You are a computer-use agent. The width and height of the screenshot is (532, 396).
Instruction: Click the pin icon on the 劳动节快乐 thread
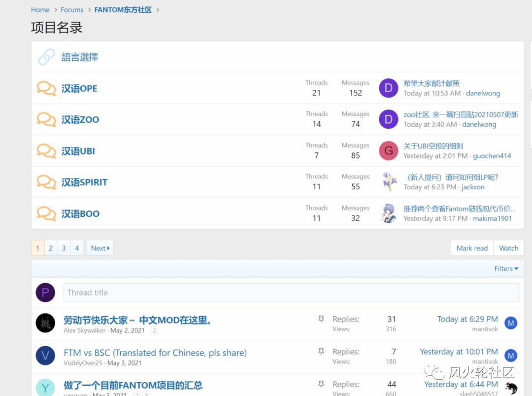click(x=321, y=318)
